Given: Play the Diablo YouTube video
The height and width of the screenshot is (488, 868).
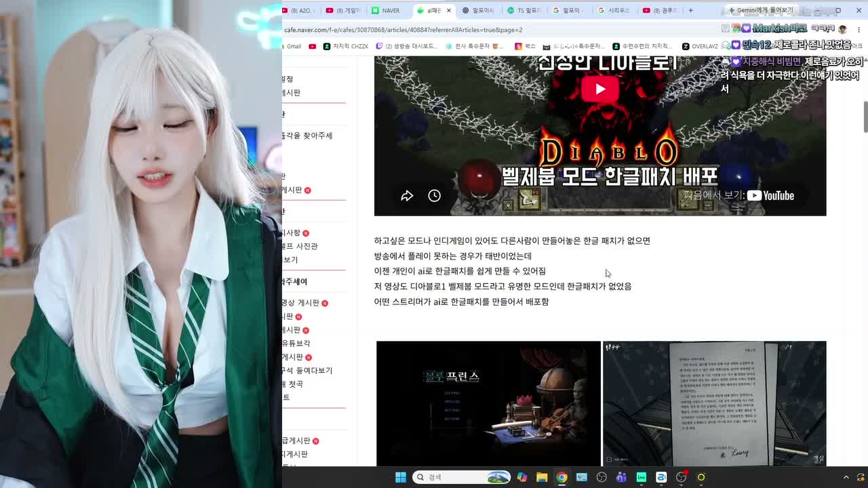Looking at the screenshot, I should 600,89.
